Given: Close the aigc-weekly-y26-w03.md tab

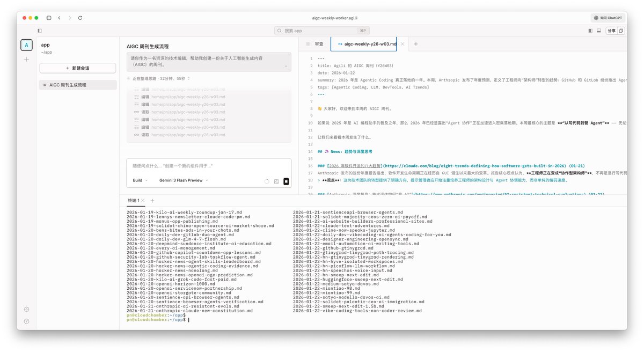Looking at the screenshot, I should pyautogui.click(x=402, y=44).
